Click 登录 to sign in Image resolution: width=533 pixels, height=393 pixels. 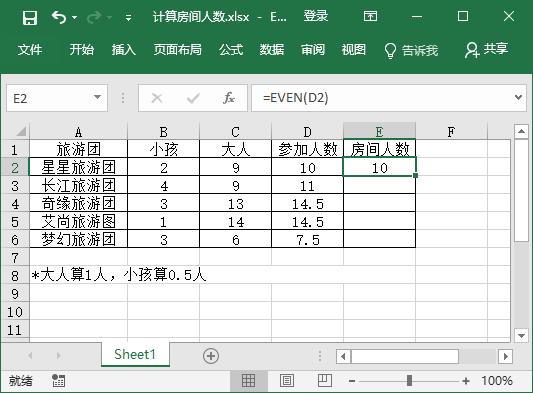(315, 16)
